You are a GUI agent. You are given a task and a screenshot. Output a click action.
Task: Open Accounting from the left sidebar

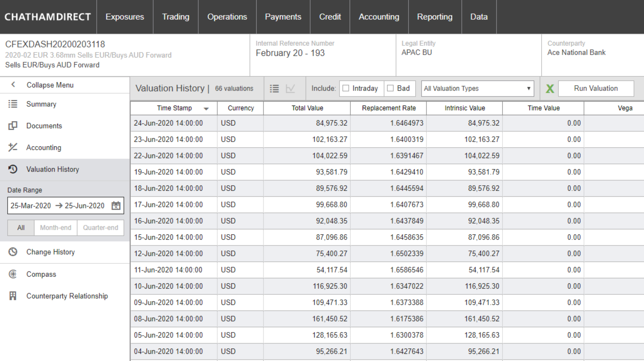point(43,147)
